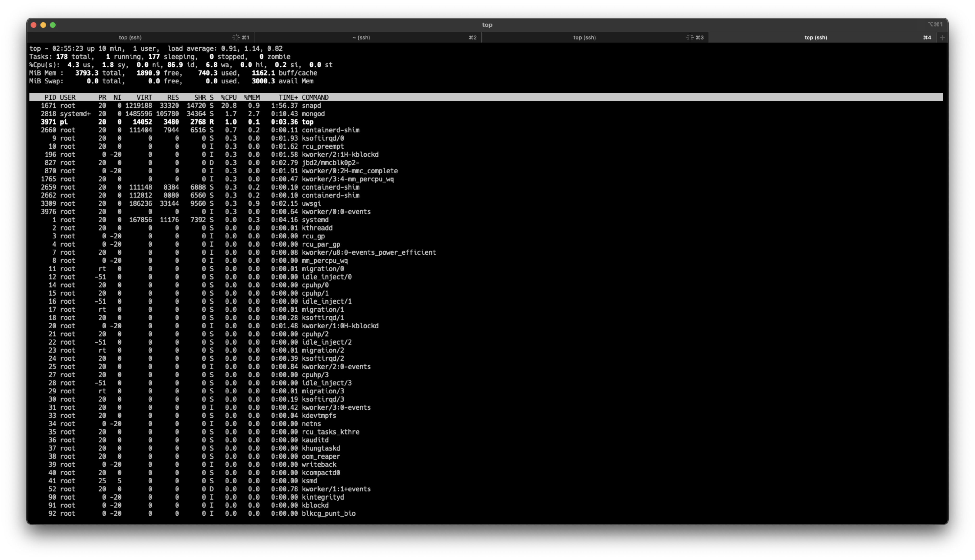This screenshot has width=975, height=560.
Task: Minimize the window with yellow button
Action: click(43, 25)
